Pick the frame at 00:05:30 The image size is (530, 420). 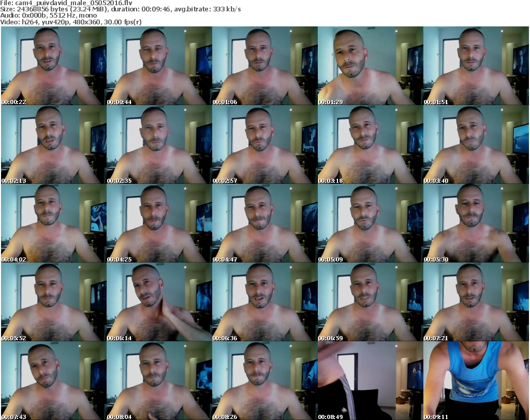476,223
